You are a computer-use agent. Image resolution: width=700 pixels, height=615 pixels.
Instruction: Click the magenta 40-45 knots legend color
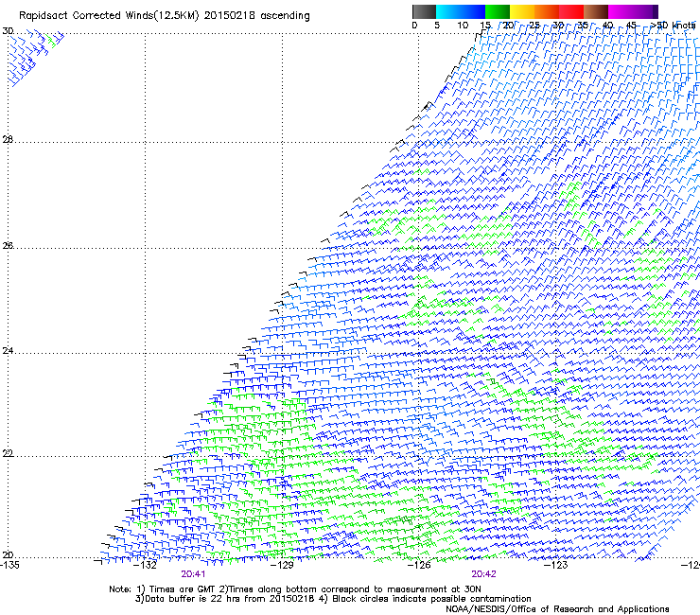[621, 11]
